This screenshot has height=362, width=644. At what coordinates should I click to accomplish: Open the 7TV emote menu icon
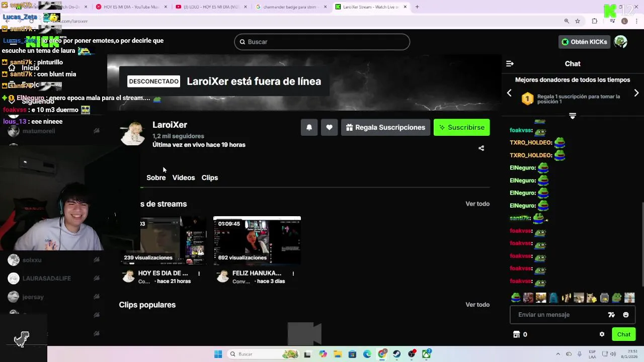tap(611, 315)
